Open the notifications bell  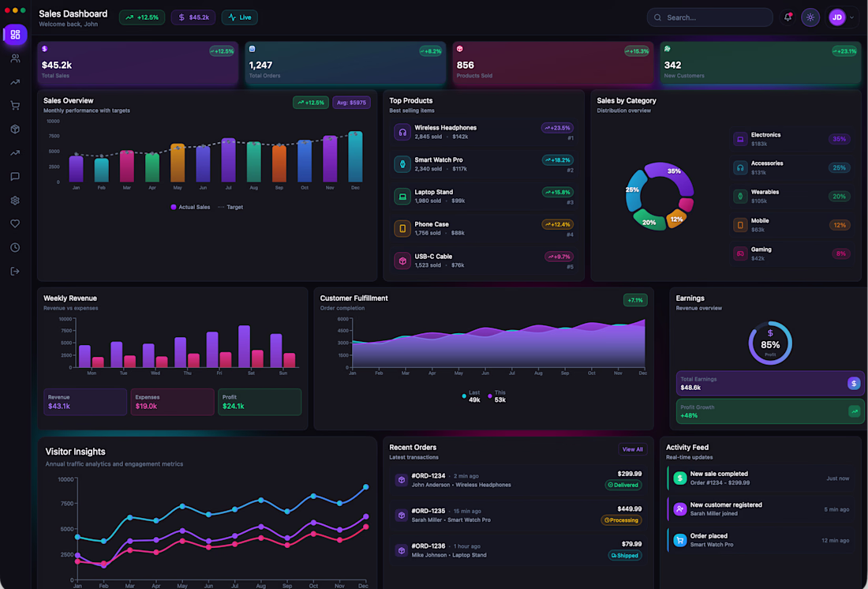click(x=788, y=17)
